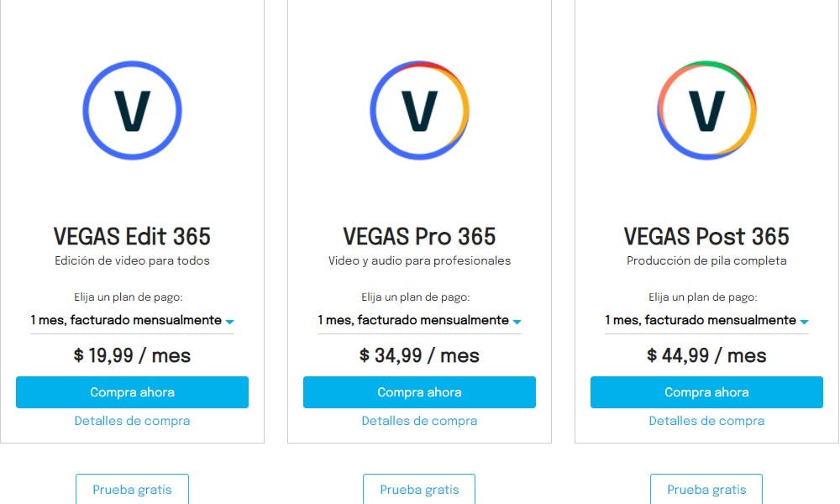The image size is (840, 504).
Task: Expand billing options under VEGAS Edit 365 price
Action: coord(132,320)
